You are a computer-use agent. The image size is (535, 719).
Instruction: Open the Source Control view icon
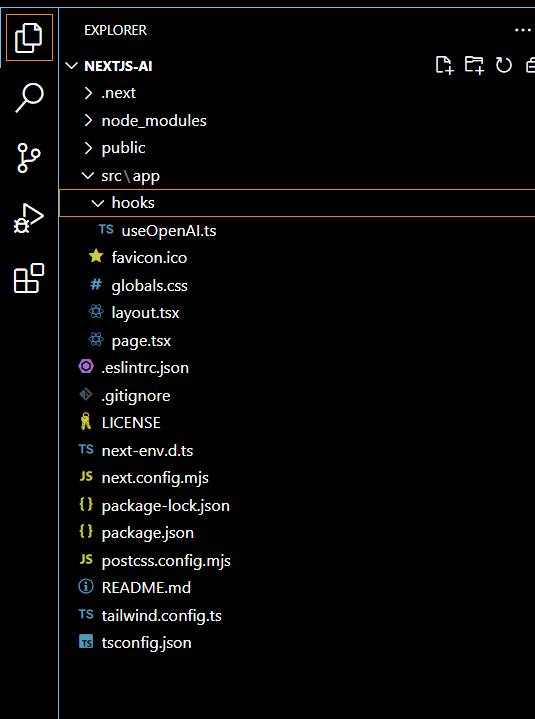[x=28, y=158]
